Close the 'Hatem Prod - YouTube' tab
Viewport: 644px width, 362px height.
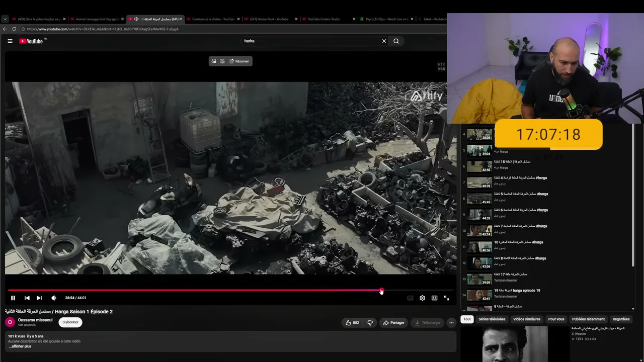tap(296, 19)
